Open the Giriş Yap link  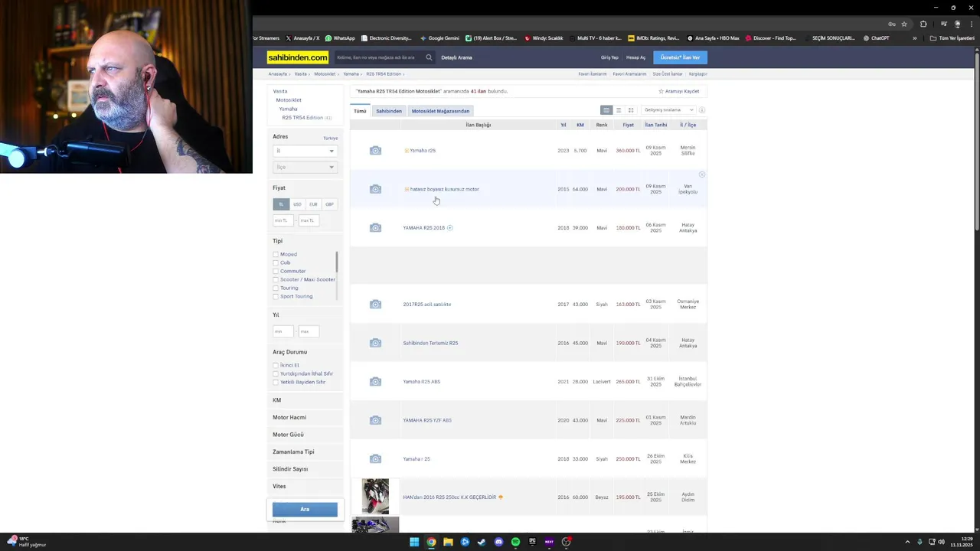click(x=609, y=57)
